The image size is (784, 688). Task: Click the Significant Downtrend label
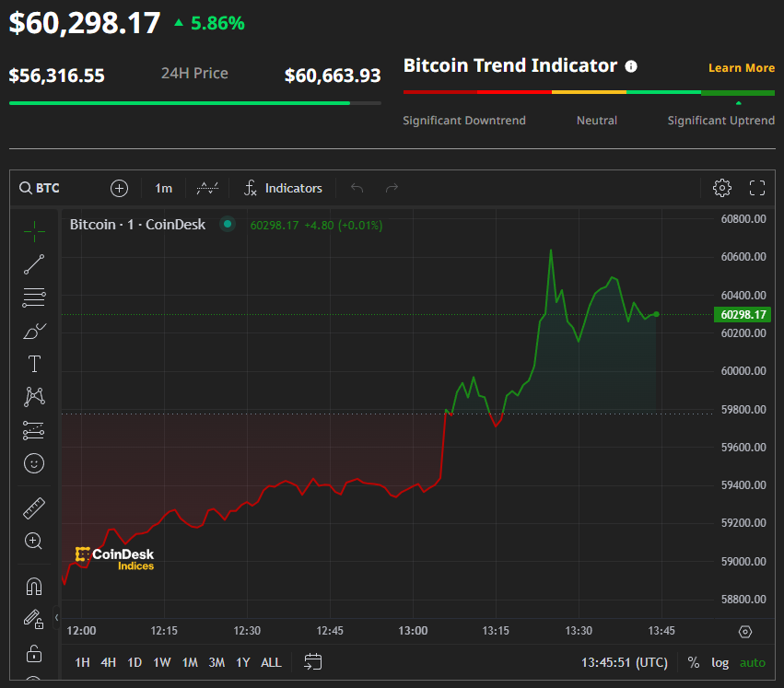point(464,121)
